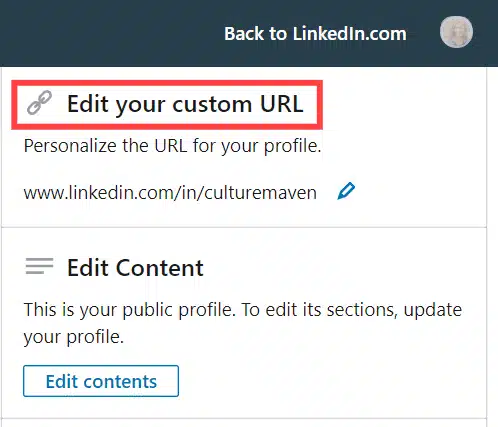Click the Personalize the URL description text
The image size is (498, 427).
(x=172, y=146)
